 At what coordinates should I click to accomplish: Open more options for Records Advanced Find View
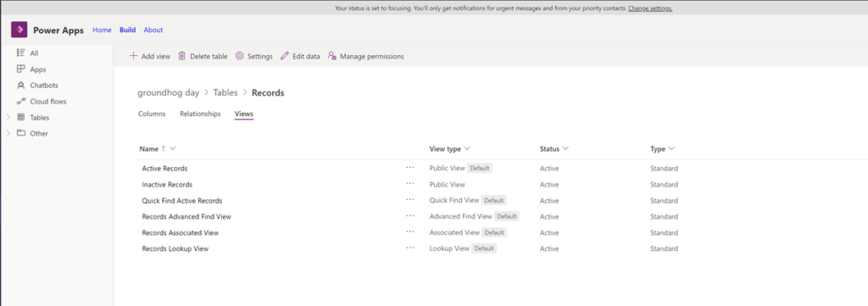pyautogui.click(x=409, y=216)
